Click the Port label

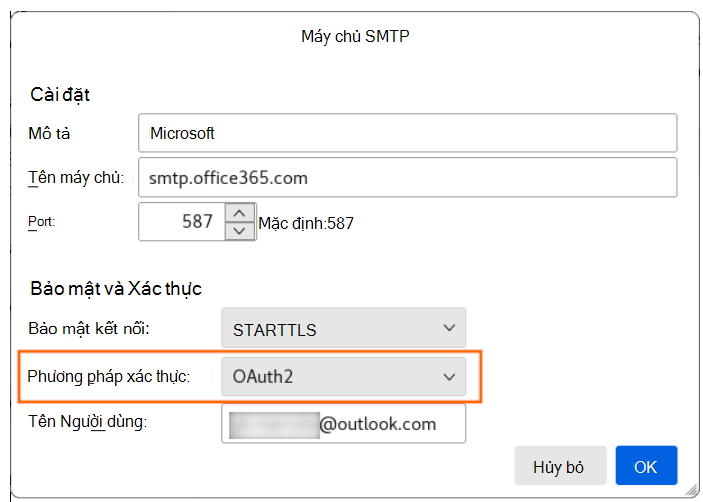coord(41,222)
